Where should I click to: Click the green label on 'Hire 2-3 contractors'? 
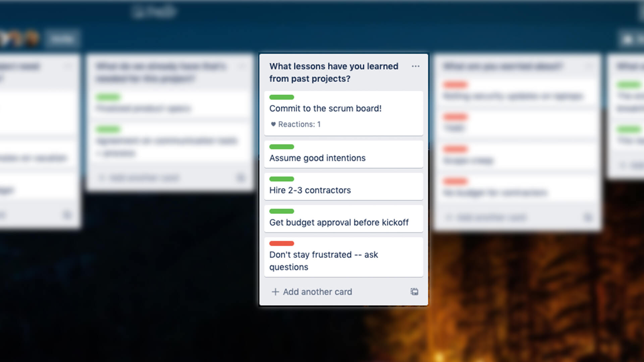[281, 179]
